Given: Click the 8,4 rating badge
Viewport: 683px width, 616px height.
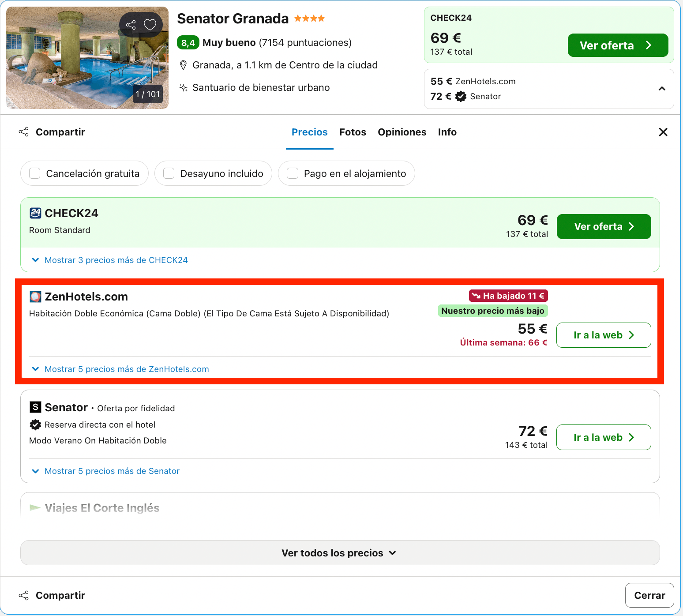Looking at the screenshot, I should [x=188, y=43].
